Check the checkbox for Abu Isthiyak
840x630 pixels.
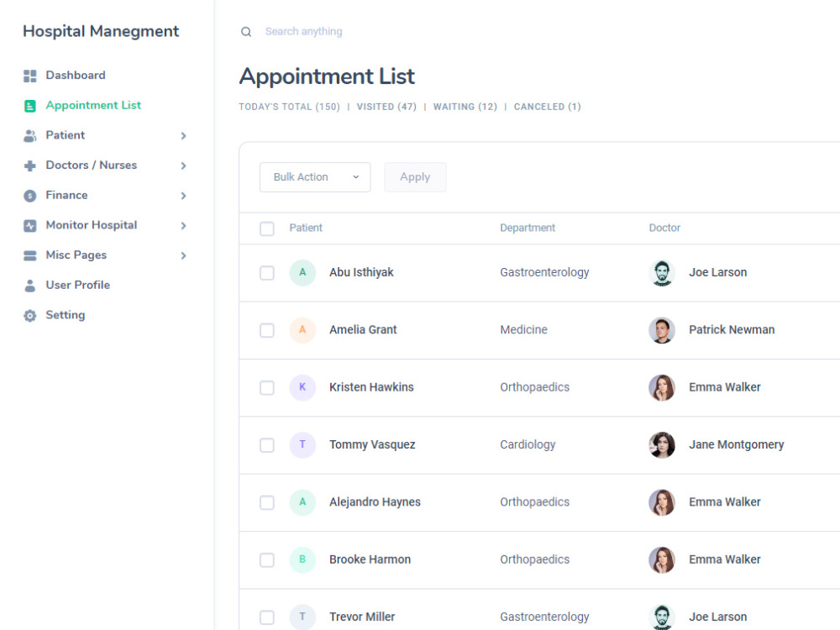pyautogui.click(x=267, y=272)
